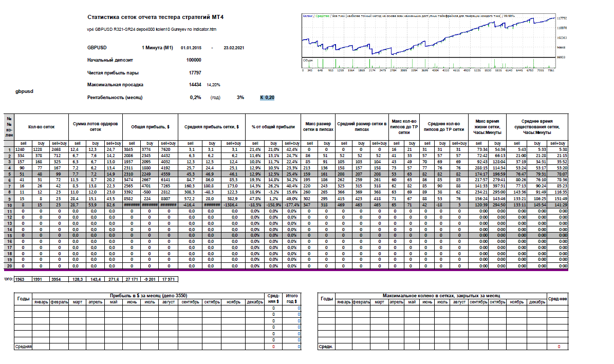
Task: Select the cell with value 7620
Action: pos(168,149)
